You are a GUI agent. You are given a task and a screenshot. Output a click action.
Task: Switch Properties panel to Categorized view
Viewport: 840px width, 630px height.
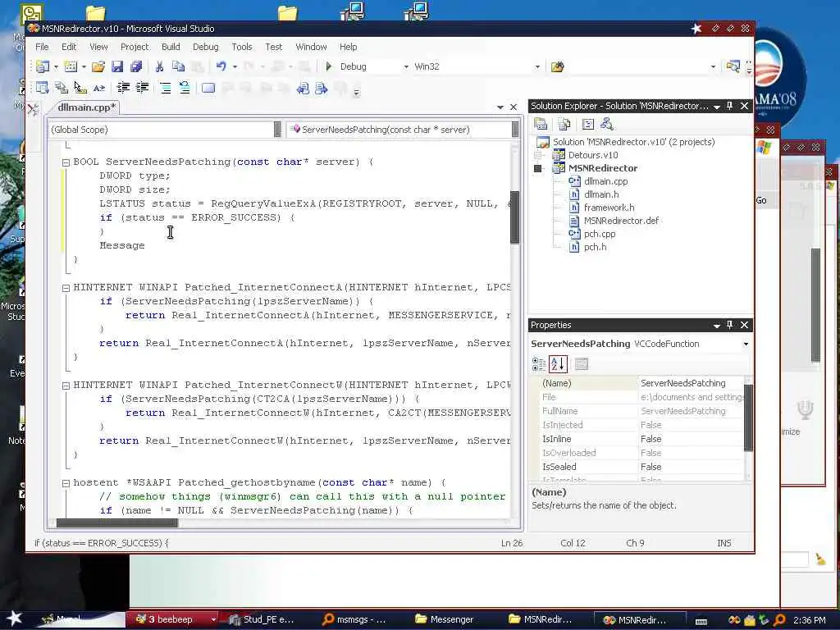539,364
